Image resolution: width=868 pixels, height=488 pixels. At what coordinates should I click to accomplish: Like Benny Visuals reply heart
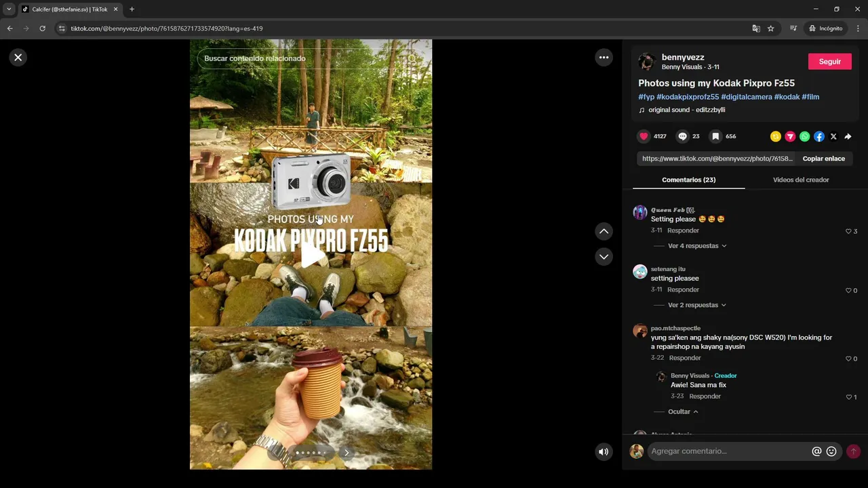click(848, 397)
